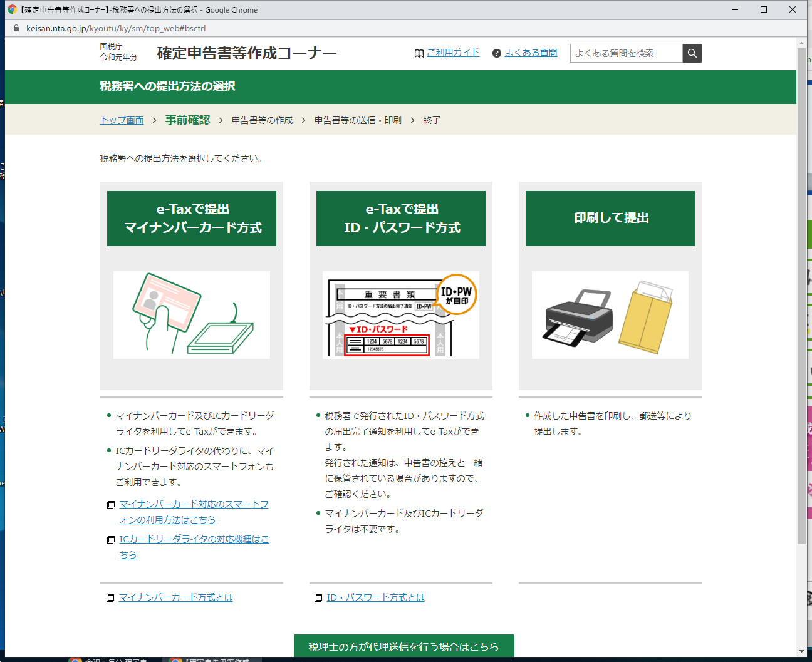This screenshot has width=812, height=662.
Task: Minimize the Chrome window
Action: pos(735,9)
